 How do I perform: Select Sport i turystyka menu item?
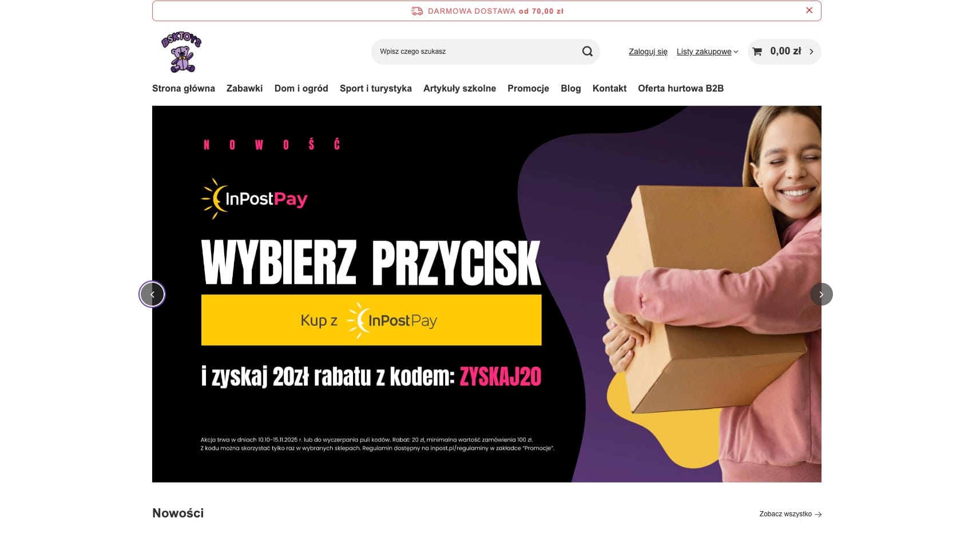pos(375,88)
